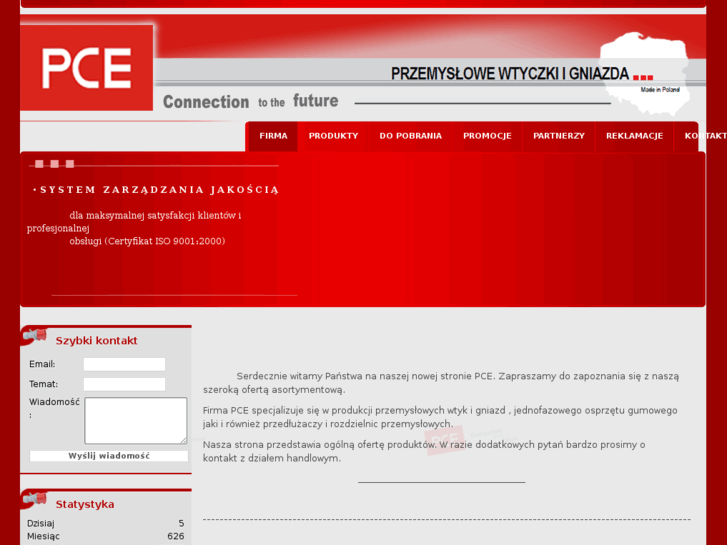Click the Email input field
The image size is (727, 545).
click(x=124, y=364)
